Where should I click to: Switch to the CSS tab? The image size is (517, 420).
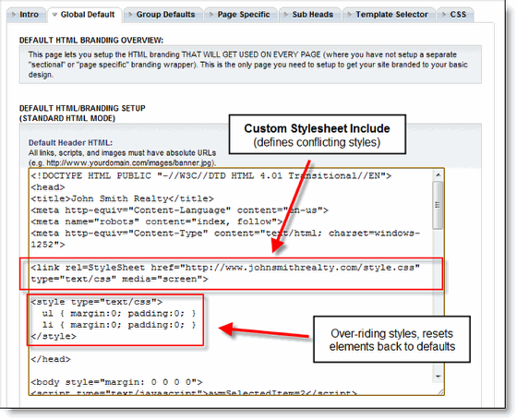click(455, 15)
